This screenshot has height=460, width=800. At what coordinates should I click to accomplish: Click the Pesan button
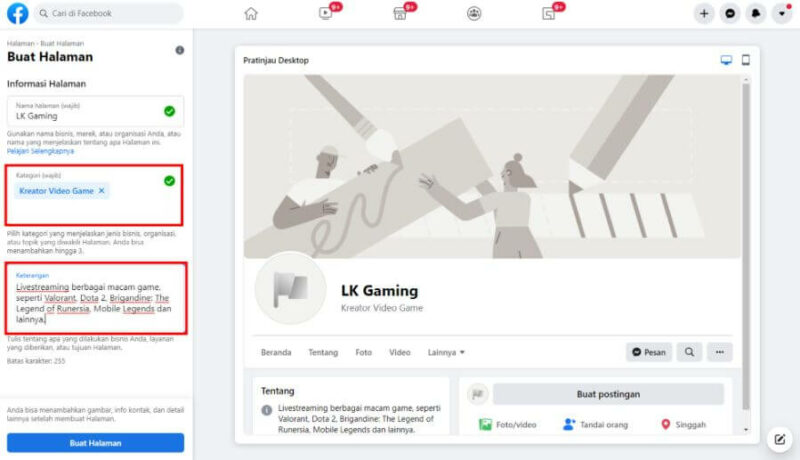pos(649,352)
